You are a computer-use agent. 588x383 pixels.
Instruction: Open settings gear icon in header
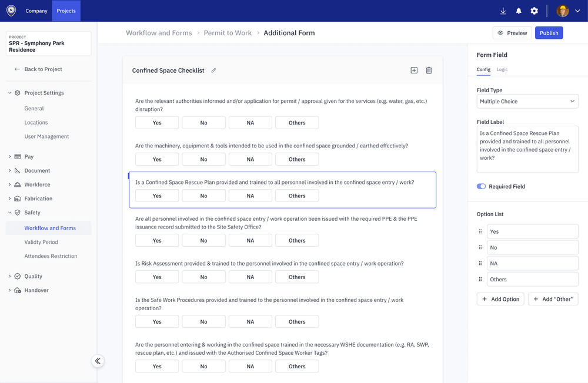pos(534,11)
